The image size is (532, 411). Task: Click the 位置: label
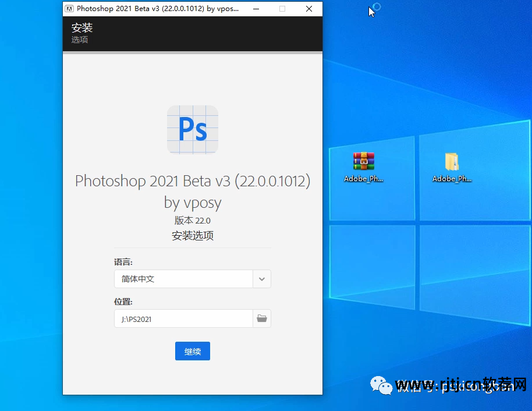coord(123,302)
